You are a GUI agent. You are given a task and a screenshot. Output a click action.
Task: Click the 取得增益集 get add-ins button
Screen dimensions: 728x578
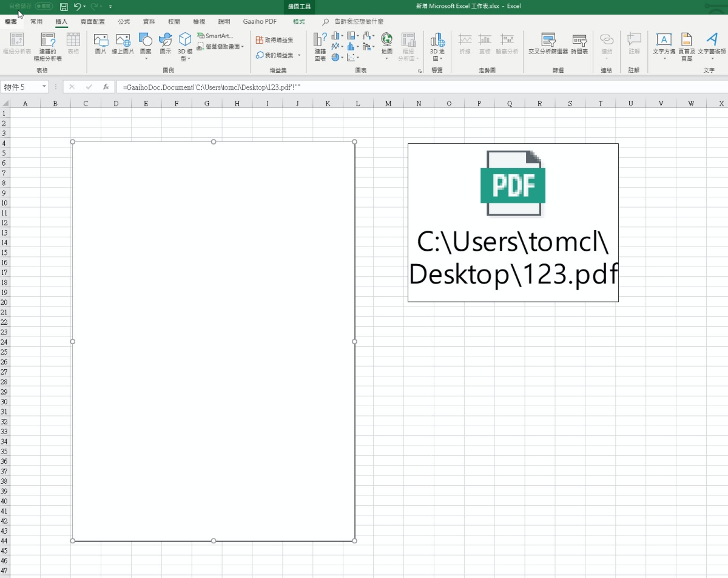point(274,39)
